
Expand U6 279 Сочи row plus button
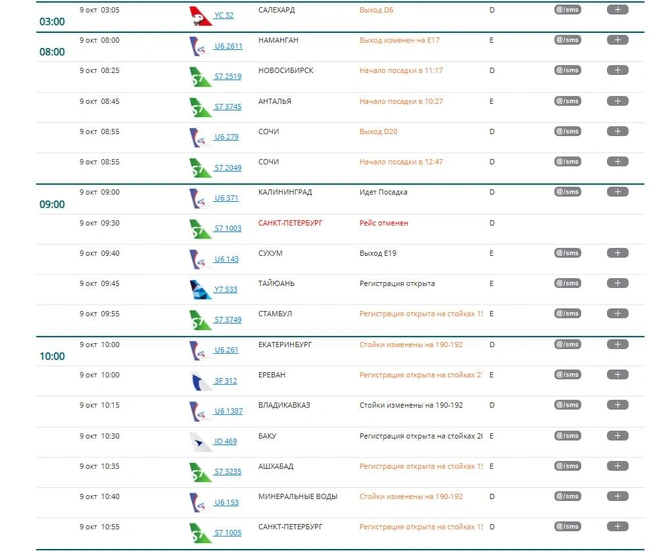[x=618, y=131]
